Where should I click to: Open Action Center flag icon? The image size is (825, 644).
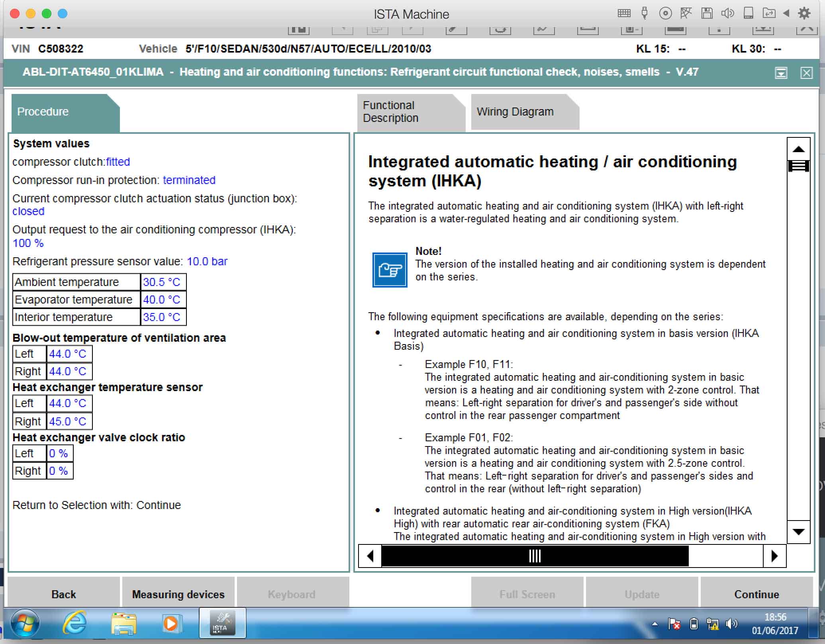674,624
